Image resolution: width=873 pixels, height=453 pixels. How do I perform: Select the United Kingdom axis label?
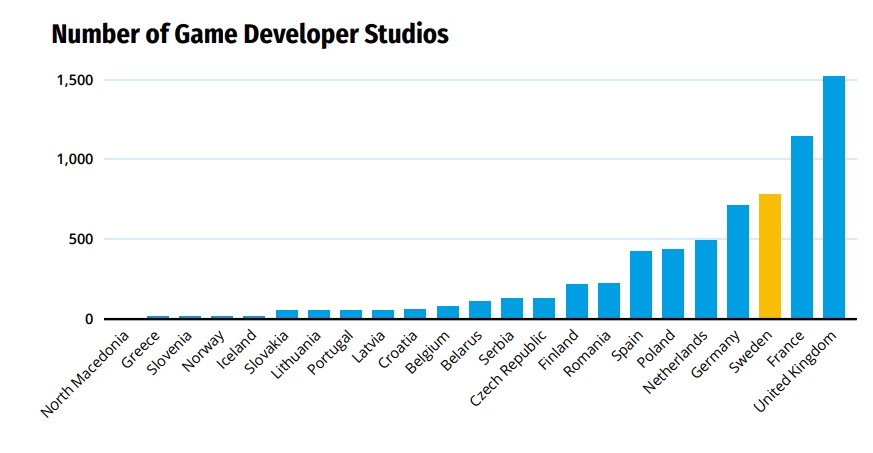[x=794, y=371]
